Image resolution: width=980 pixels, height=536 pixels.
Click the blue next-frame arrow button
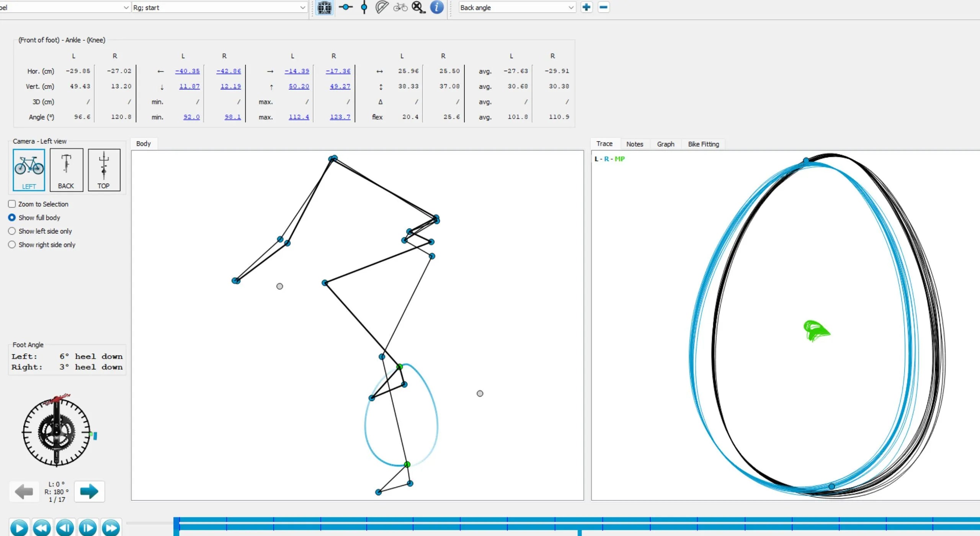(89, 492)
